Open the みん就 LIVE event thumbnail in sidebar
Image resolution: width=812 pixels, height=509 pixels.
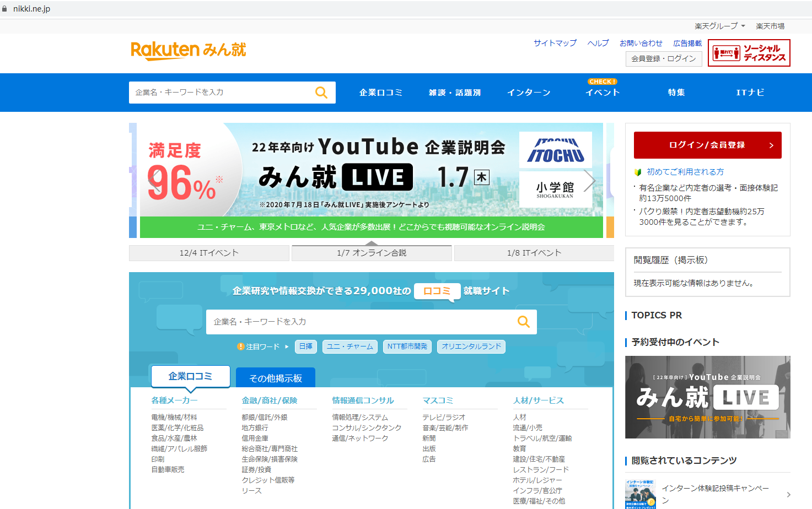[x=708, y=397]
